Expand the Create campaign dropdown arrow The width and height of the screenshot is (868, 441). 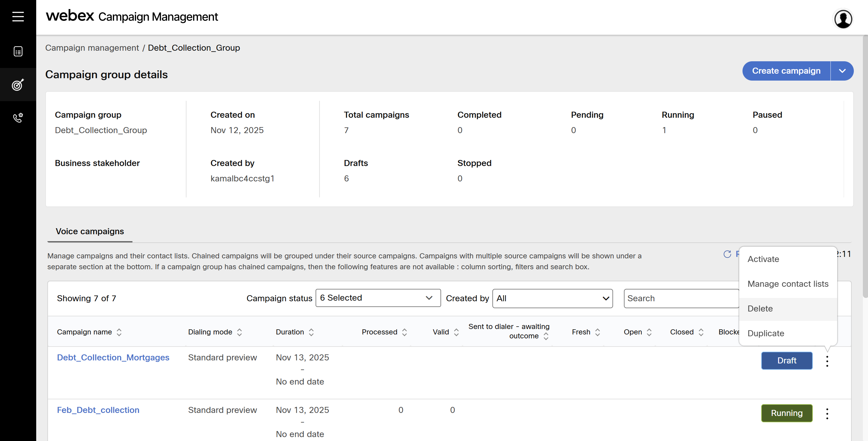842,71
